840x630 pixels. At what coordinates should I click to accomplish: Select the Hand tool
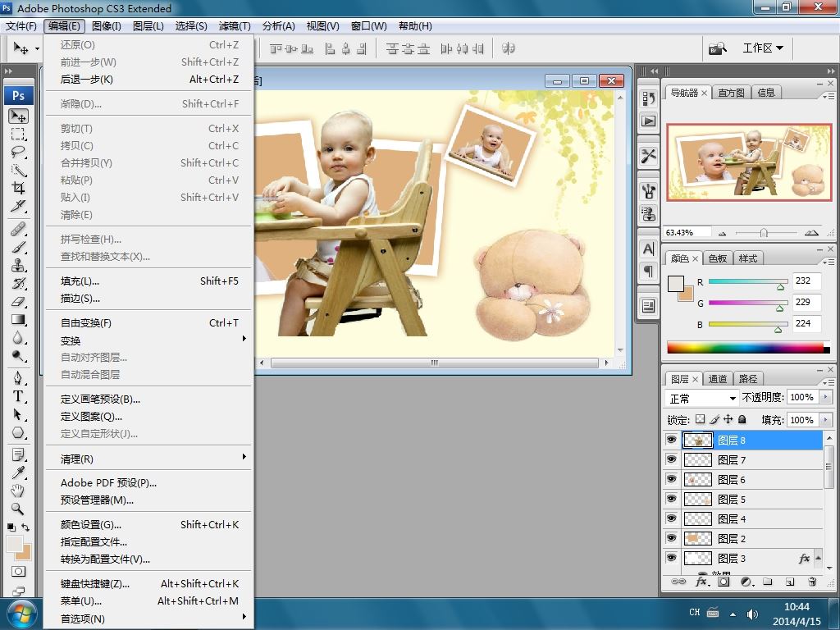coord(18,491)
